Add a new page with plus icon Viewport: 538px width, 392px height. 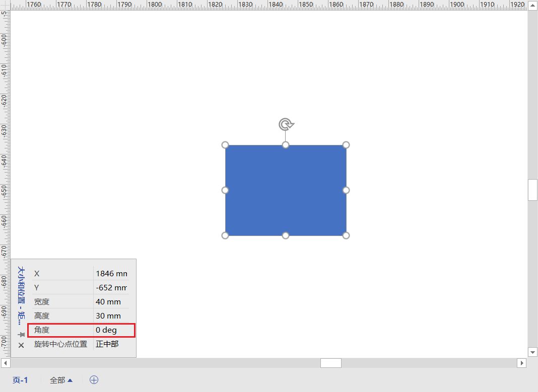click(x=94, y=379)
